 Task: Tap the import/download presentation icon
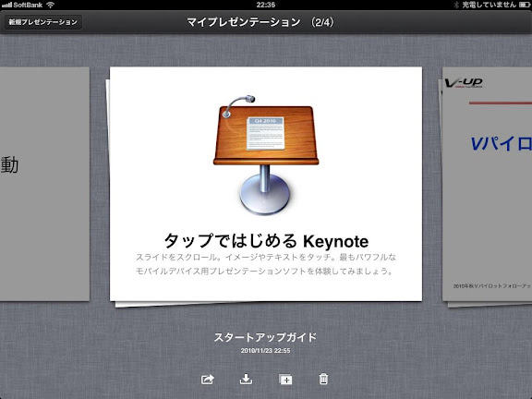[246, 379]
